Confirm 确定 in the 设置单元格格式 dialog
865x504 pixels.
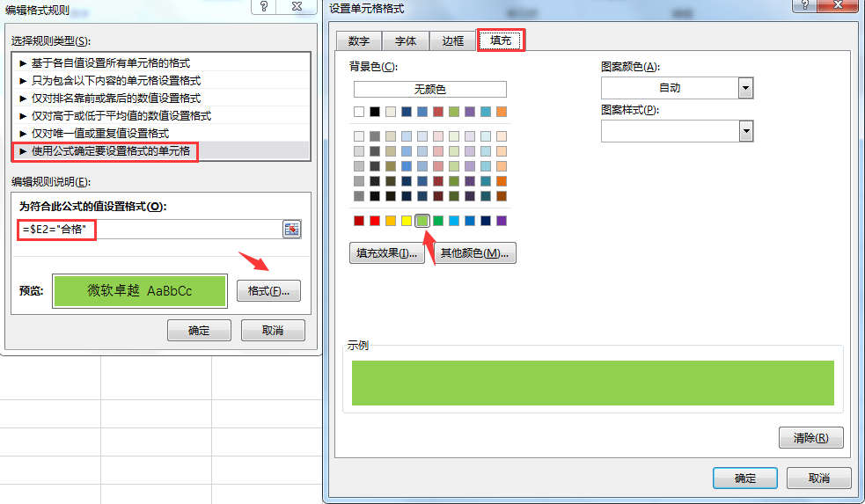(745, 478)
